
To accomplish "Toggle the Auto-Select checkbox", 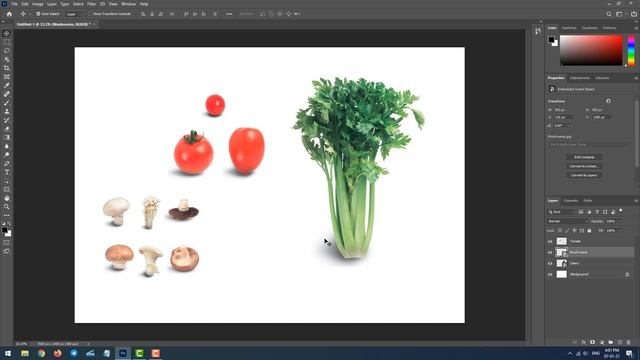I will pos(38,14).
